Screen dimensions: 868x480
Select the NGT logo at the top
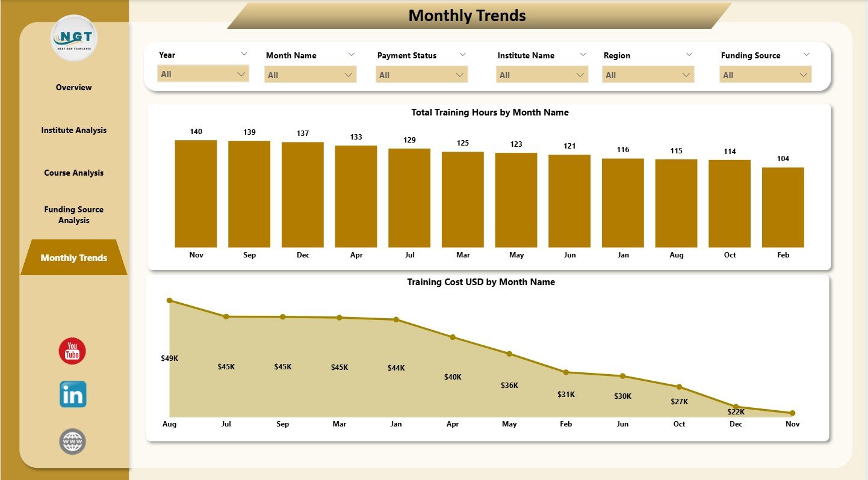(x=73, y=38)
